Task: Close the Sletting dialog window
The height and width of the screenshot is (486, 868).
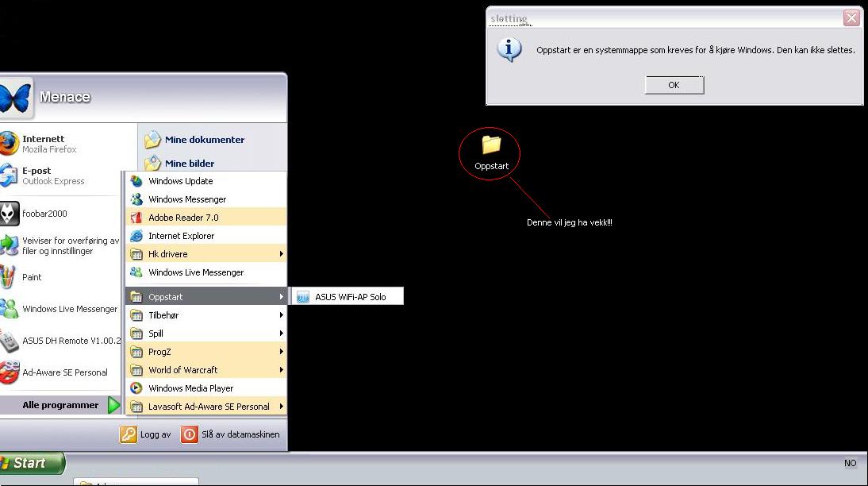Action: 851,17
